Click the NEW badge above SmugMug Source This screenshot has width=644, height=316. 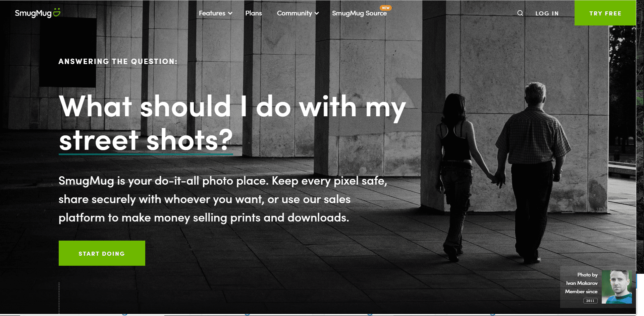click(386, 8)
